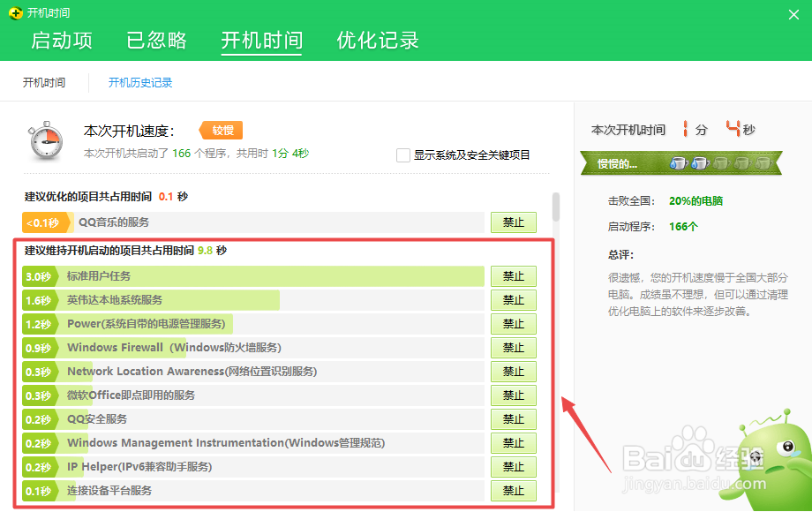Click the 360 logo icon in title bar
The image size is (812, 512).
click(16, 13)
